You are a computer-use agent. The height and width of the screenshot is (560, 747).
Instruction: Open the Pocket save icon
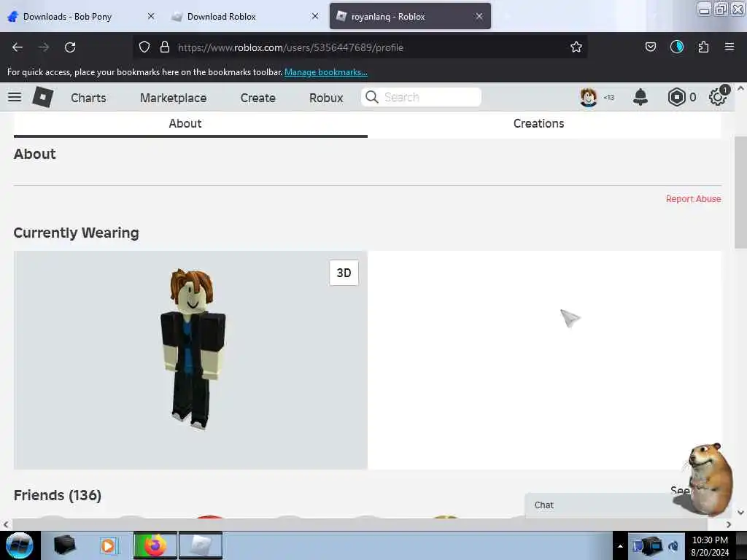point(650,47)
